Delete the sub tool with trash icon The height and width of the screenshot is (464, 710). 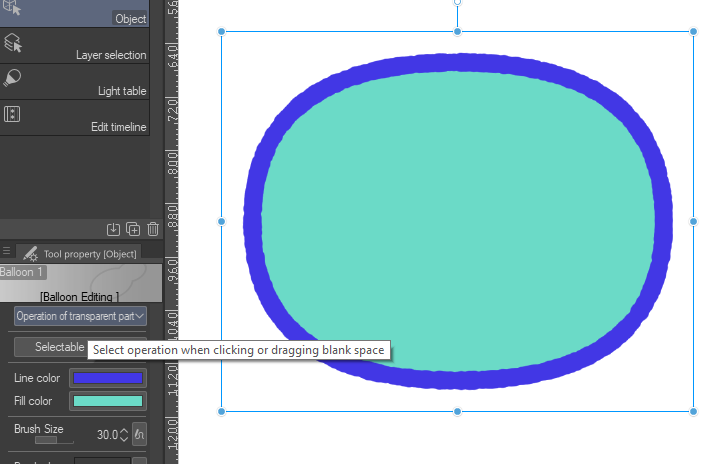(x=153, y=229)
